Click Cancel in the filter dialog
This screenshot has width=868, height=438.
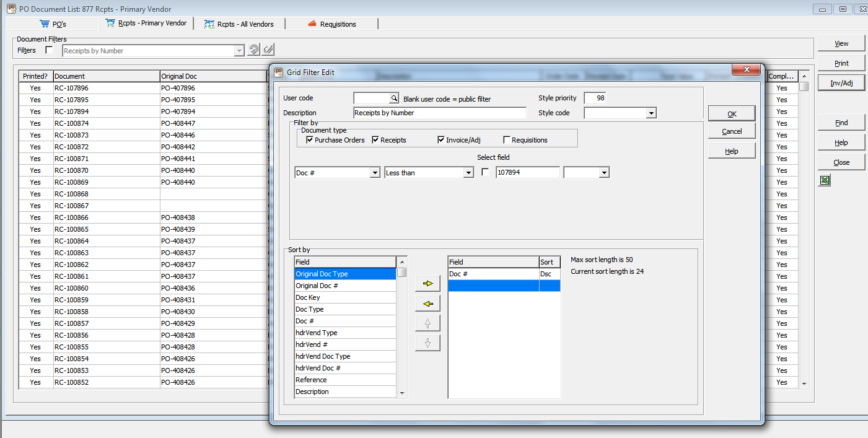pyautogui.click(x=732, y=131)
